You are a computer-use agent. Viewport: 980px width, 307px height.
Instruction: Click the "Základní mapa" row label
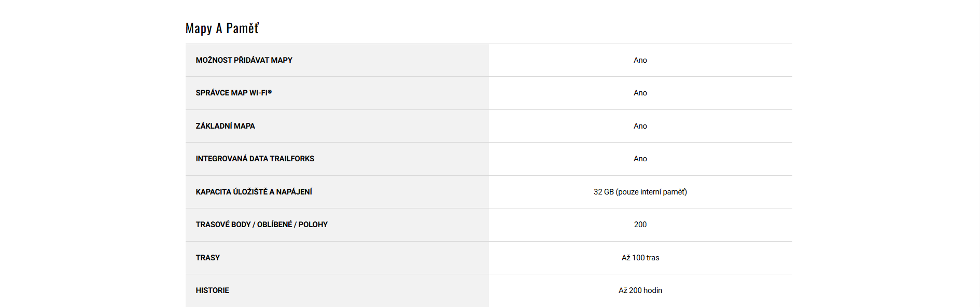[x=225, y=126]
